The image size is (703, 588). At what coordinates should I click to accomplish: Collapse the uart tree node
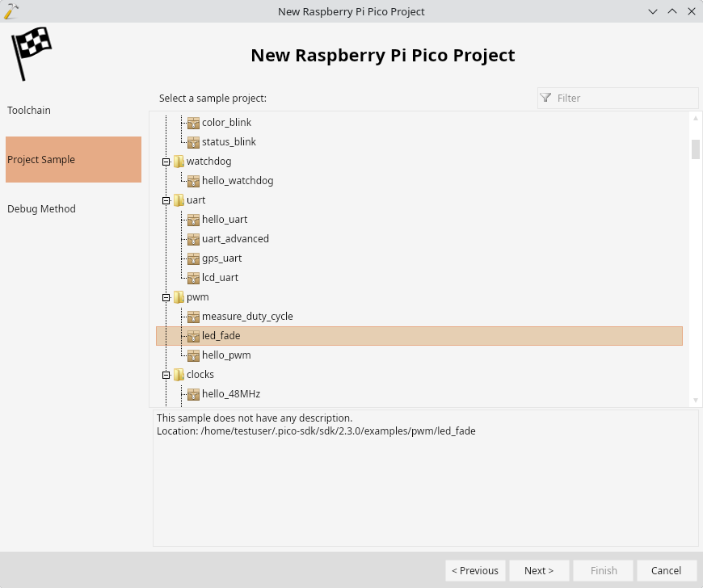[x=166, y=201]
